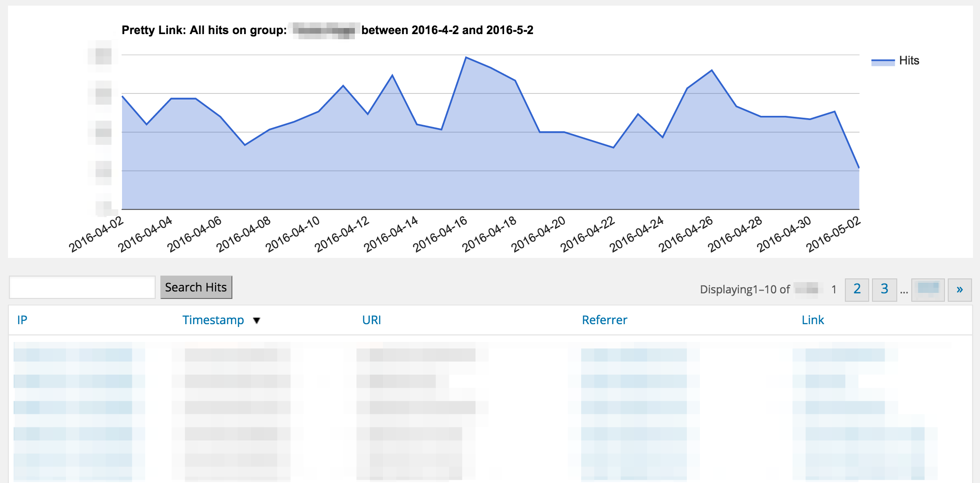Sort table by URI column
This screenshot has width=980, height=483.
coord(371,320)
